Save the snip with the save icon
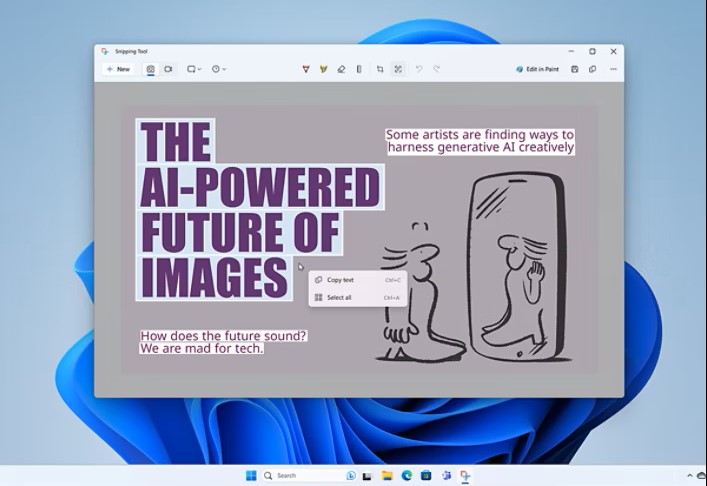The height and width of the screenshot is (486, 707). (575, 69)
